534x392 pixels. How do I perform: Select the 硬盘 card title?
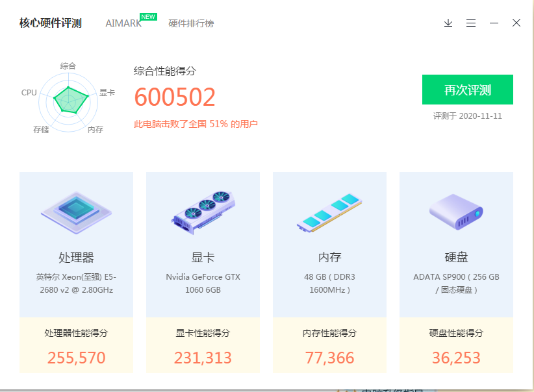pos(456,257)
